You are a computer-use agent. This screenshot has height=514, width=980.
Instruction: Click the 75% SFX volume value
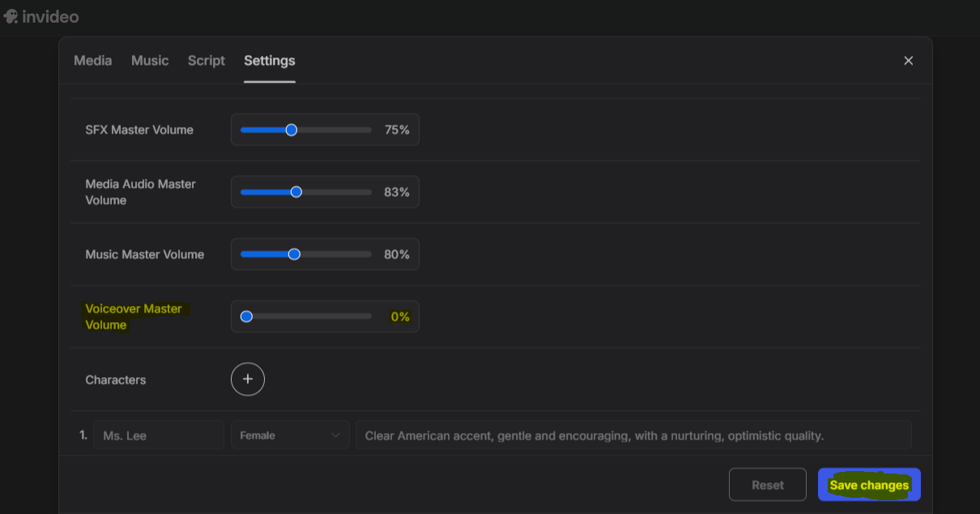(397, 130)
